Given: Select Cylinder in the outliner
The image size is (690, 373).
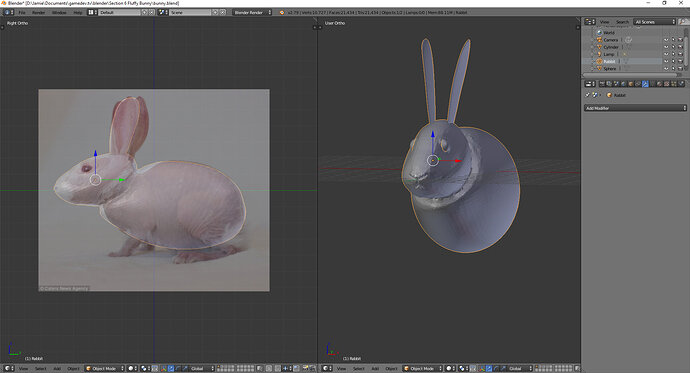Looking at the screenshot, I should 611,47.
